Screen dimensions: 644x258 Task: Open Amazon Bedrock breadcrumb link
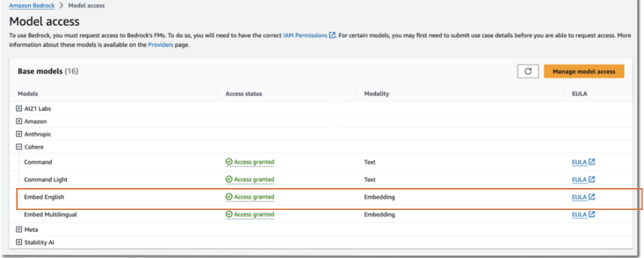pyautogui.click(x=32, y=5)
